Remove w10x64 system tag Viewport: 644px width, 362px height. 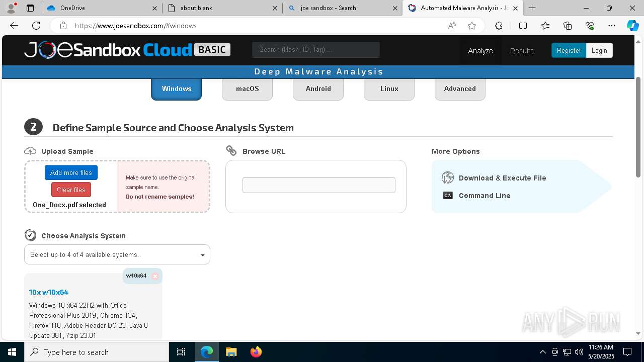click(x=155, y=276)
